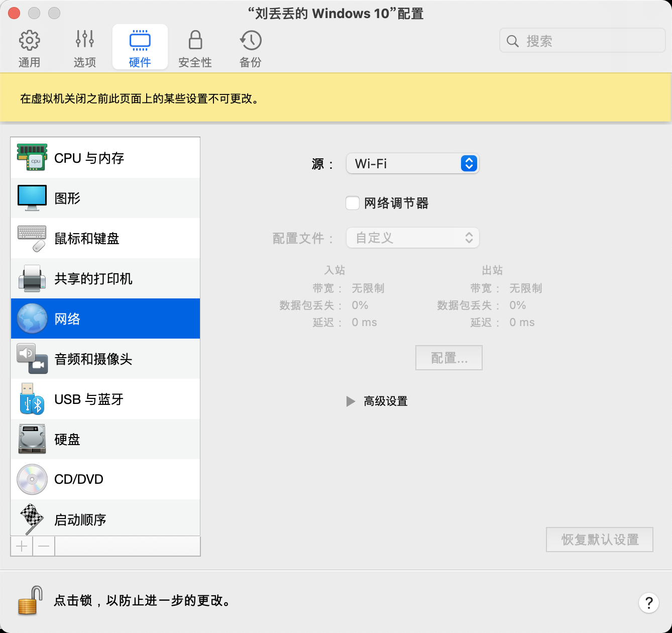Click the CPU 与内存 memory chip icon
This screenshot has width=672, height=633.
[32, 157]
